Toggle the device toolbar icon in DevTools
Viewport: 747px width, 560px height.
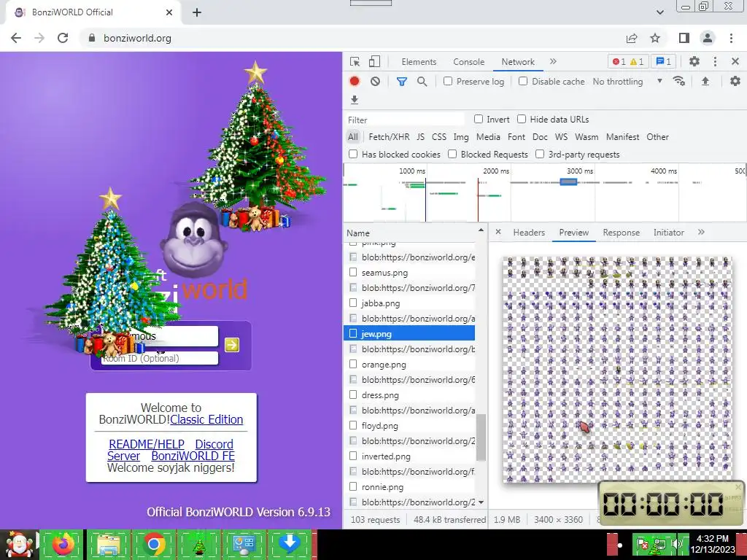(374, 61)
